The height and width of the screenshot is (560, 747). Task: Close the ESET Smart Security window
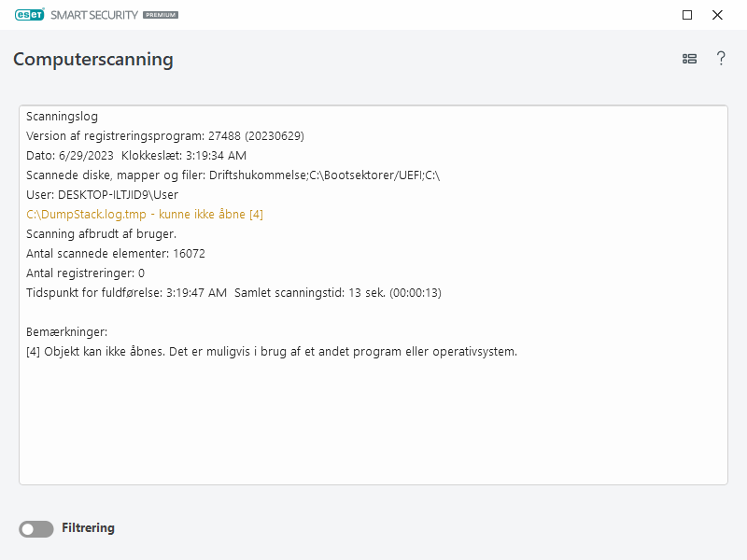coord(717,15)
